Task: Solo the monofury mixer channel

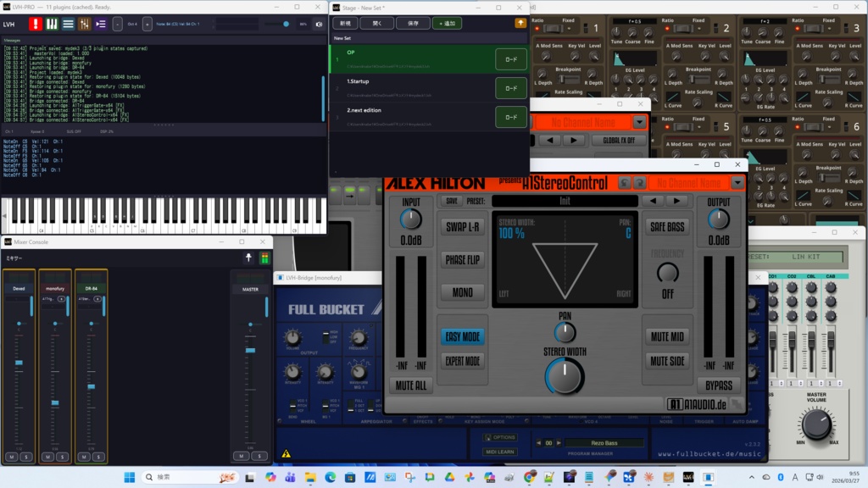Action: pyautogui.click(x=62, y=457)
